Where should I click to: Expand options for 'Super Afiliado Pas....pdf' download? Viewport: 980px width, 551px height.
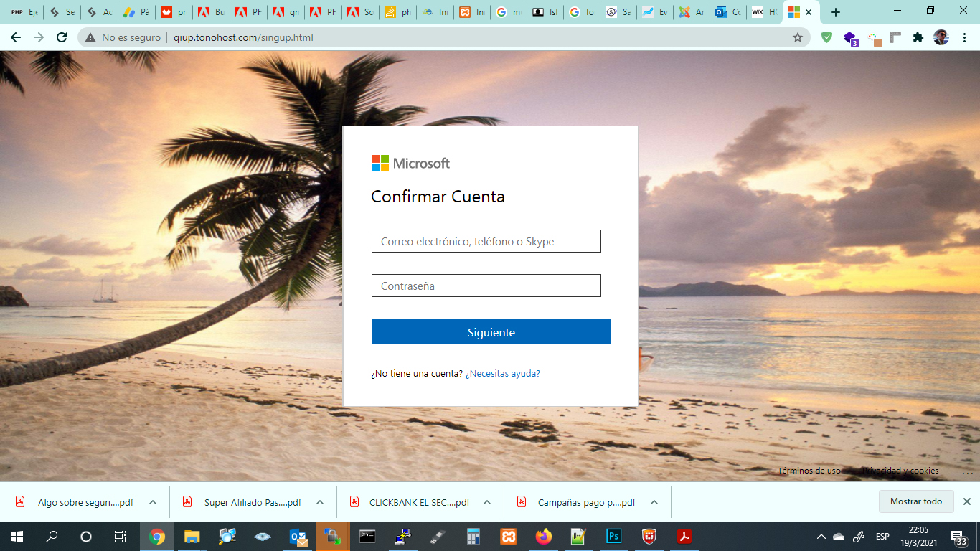tap(320, 502)
